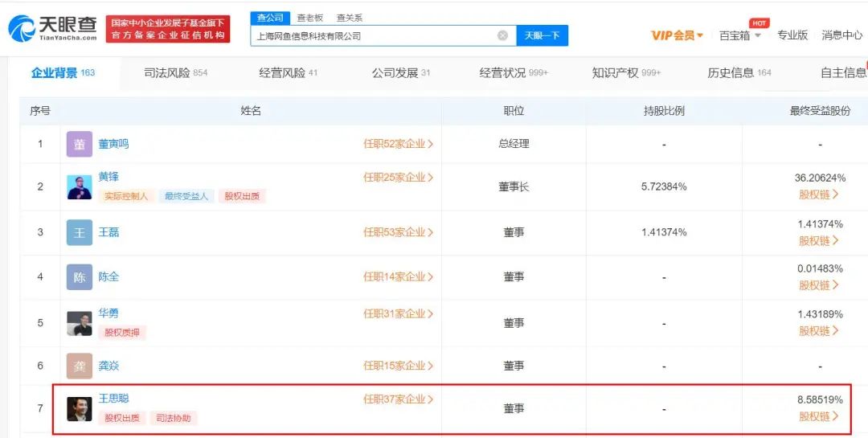Select the 查公司 search tab
868x438 pixels.
pos(271,18)
